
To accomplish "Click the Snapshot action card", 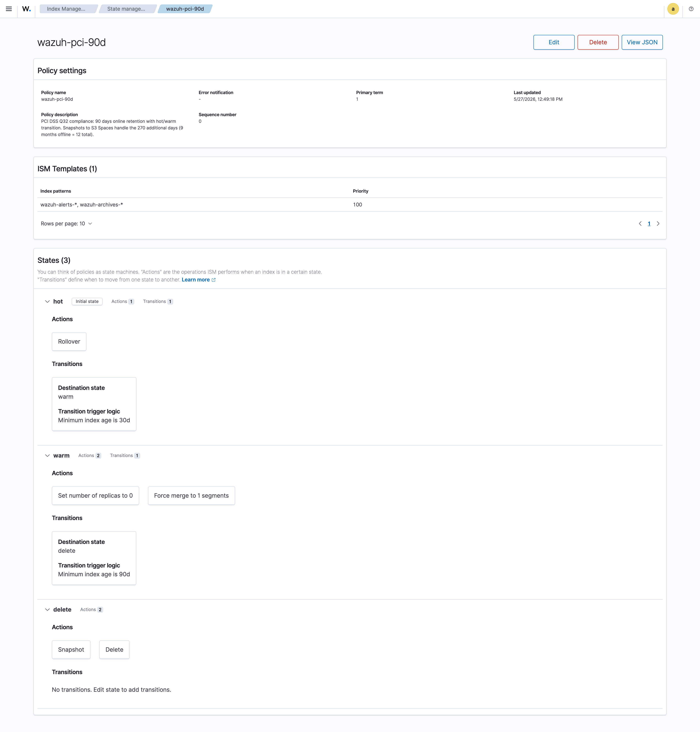I will 71,649.
